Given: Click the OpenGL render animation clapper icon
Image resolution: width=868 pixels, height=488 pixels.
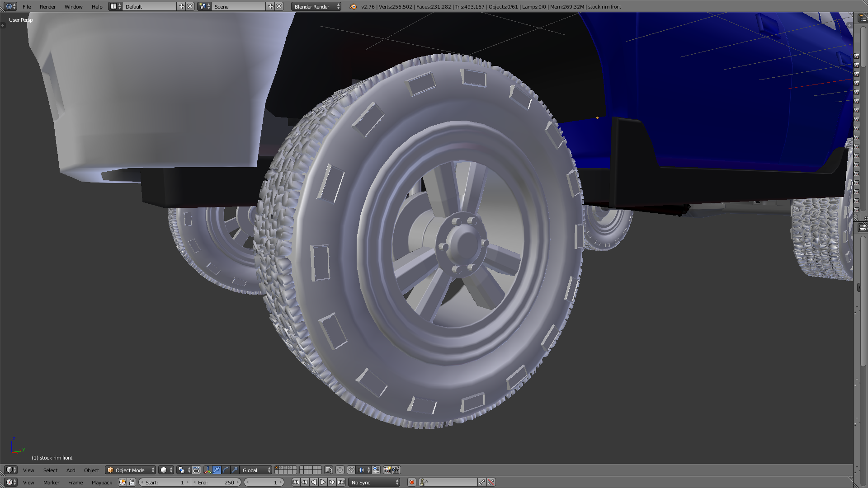Looking at the screenshot, I should [x=396, y=470].
